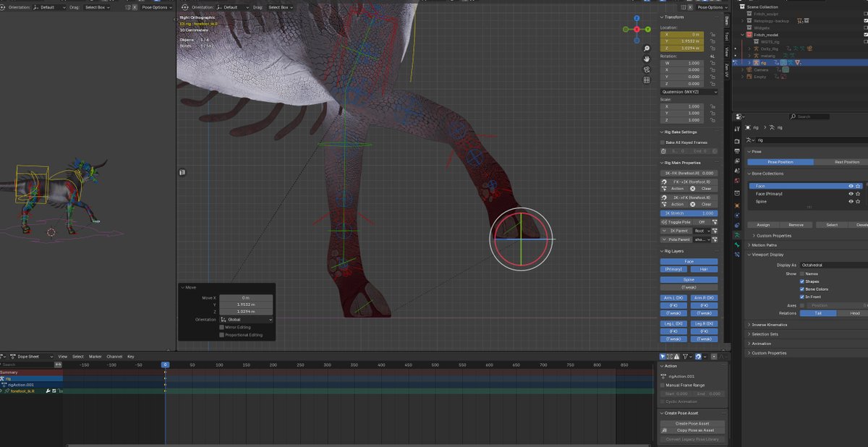Open the Marker menu in Dope Sheet

click(96, 357)
